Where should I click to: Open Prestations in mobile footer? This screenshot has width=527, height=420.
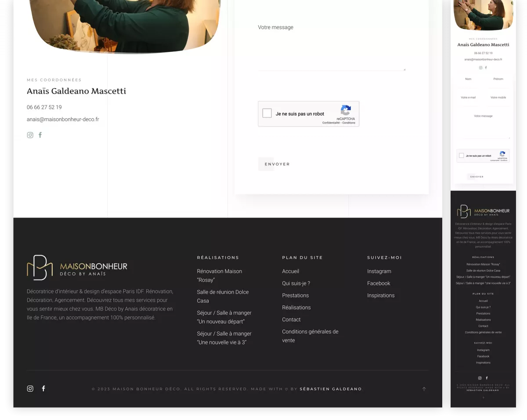coord(483,313)
